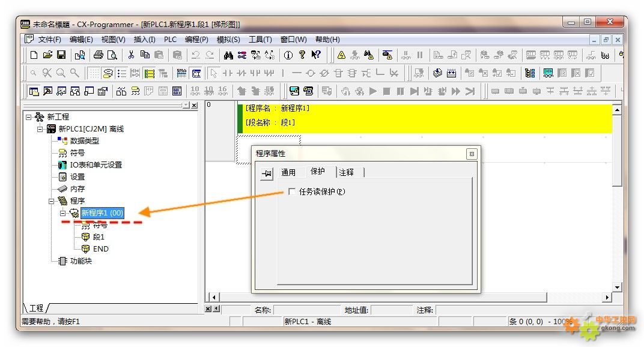The height and width of the screenshot is (347, 644).
Task: Collapse the 程序 tree node
Action: [x=51, y=201]
